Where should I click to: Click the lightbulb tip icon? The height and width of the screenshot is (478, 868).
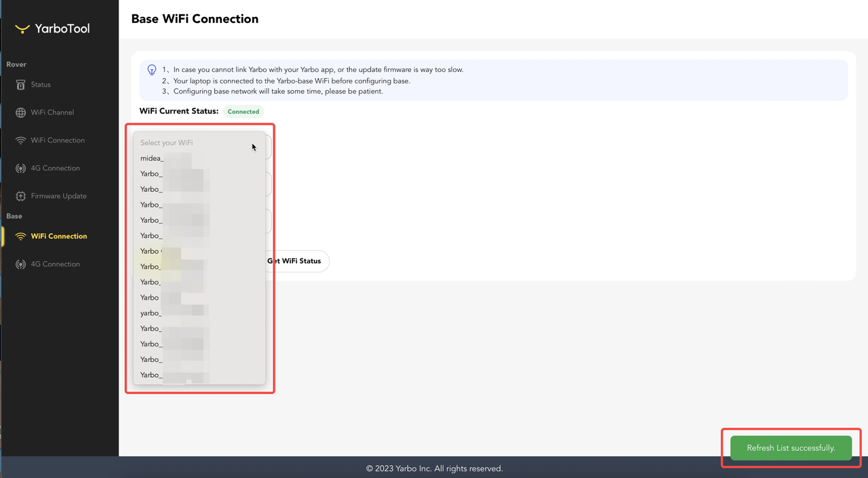152,70
